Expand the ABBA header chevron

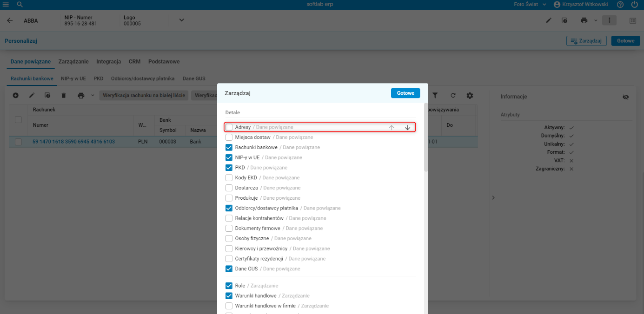click(182, 20)
